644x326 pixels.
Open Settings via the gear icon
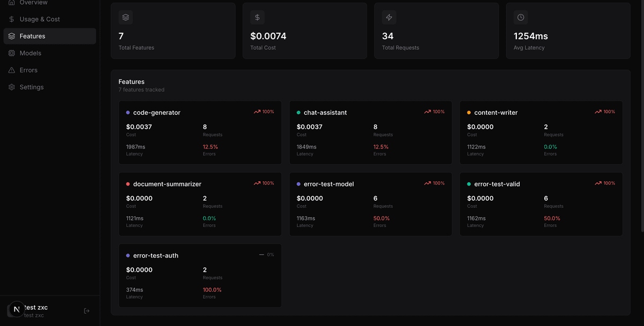(11, 87)
